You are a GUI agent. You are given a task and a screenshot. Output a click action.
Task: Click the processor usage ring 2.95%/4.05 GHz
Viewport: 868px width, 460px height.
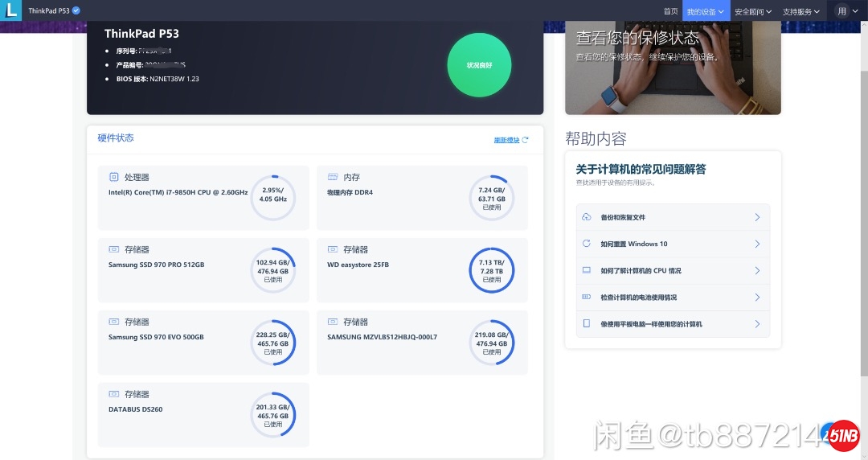(x=273, y=198)
